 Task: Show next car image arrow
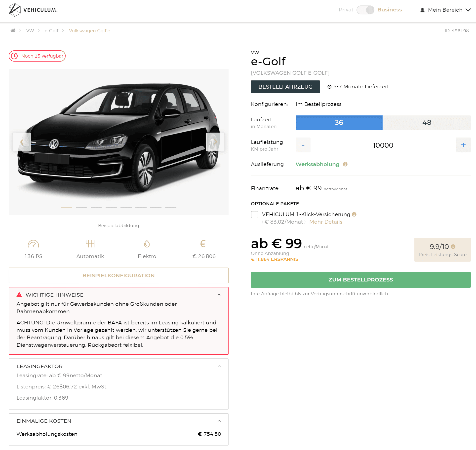click(215, 142)
